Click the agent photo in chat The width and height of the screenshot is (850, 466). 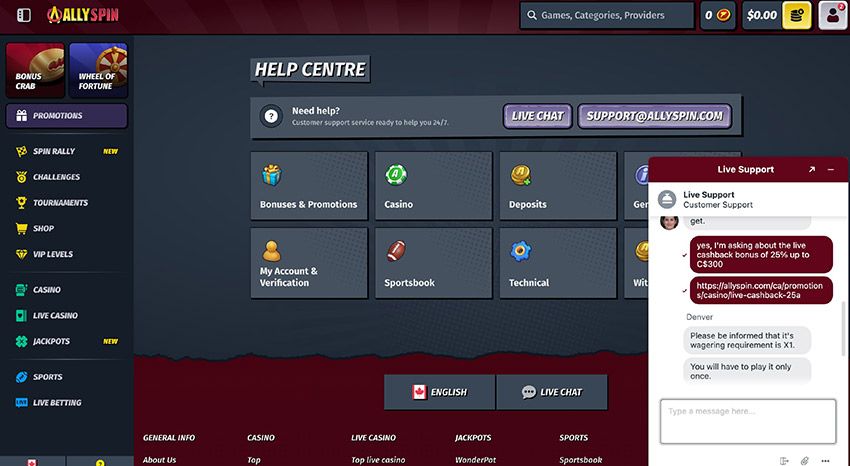[x=669, y=222]
